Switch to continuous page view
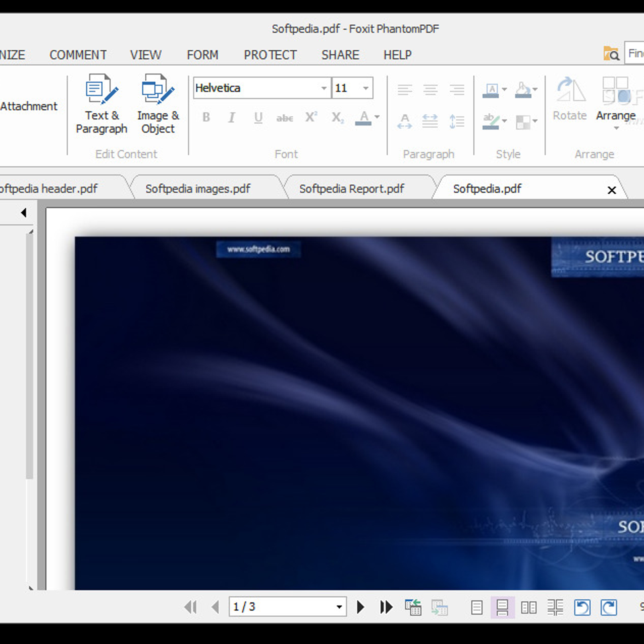Viewport: 644px width, 644px height. coord(502,607)
